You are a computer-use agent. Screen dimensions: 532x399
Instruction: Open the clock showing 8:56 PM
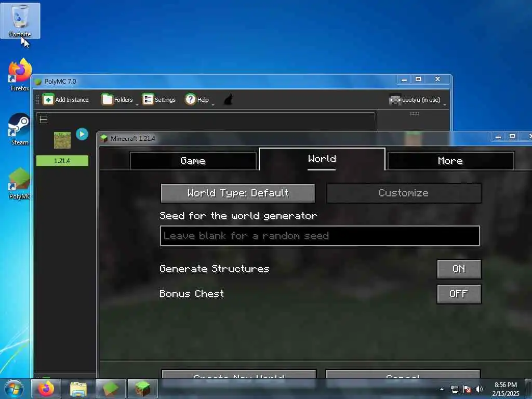[506, 389]
